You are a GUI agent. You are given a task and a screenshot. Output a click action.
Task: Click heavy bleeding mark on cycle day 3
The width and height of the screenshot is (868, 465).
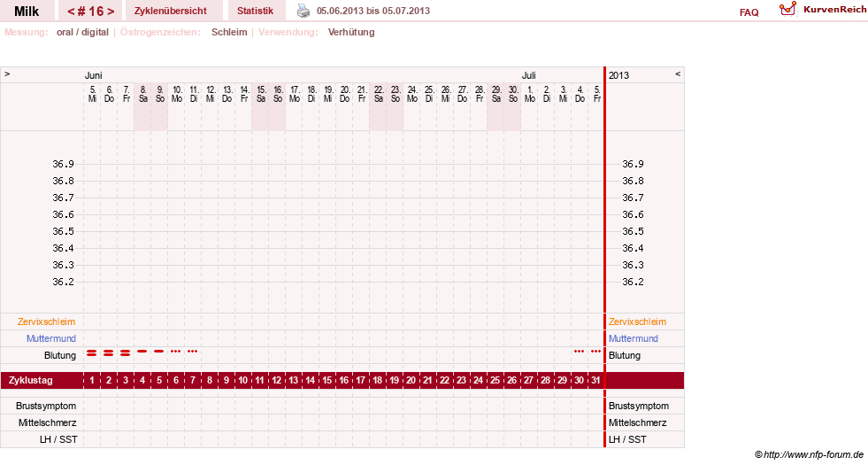[126, 353]
